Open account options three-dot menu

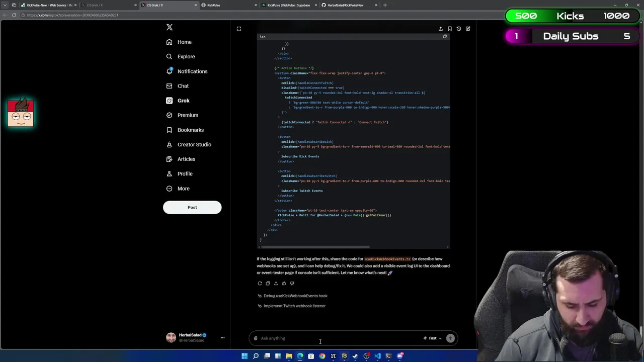click(222, 338)
